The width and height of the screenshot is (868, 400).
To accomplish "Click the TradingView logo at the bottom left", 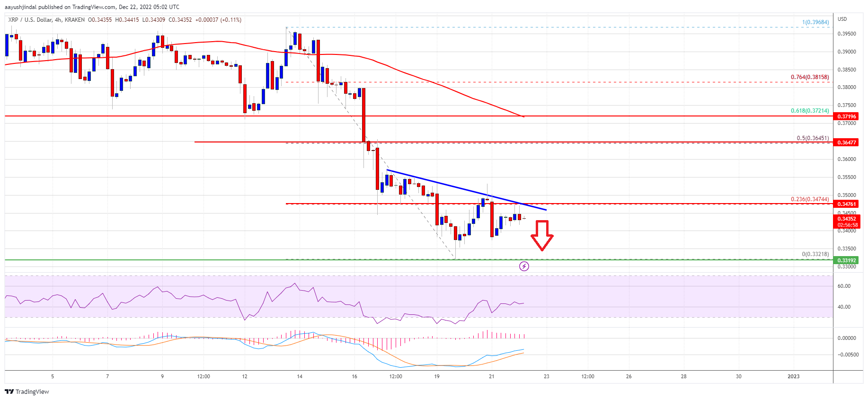I will coord(27,391).
